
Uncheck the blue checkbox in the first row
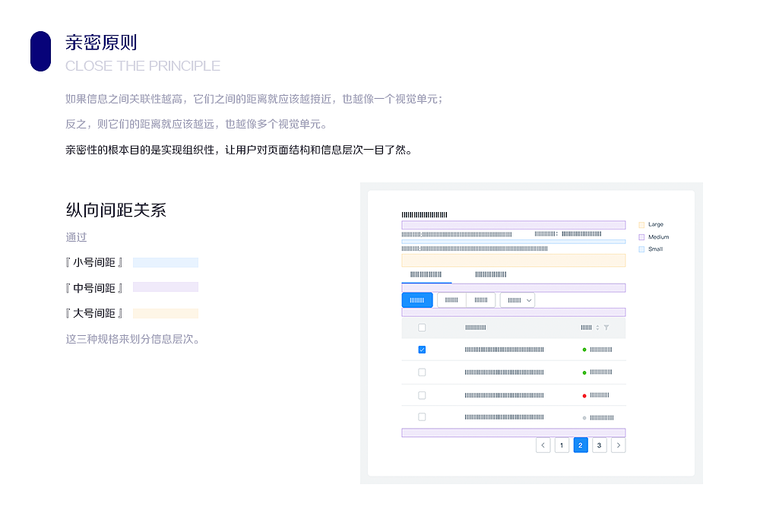(422, 350)
